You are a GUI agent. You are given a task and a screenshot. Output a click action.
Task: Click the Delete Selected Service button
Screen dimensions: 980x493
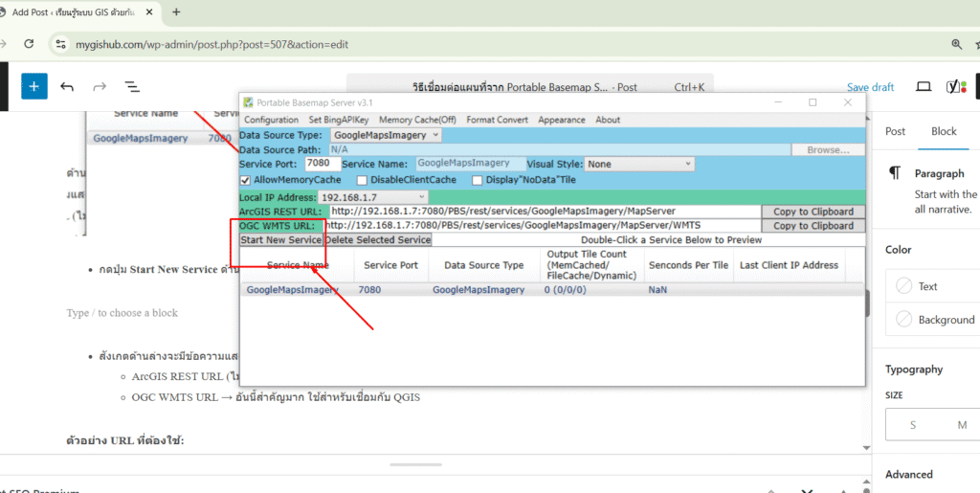point(377,240)
